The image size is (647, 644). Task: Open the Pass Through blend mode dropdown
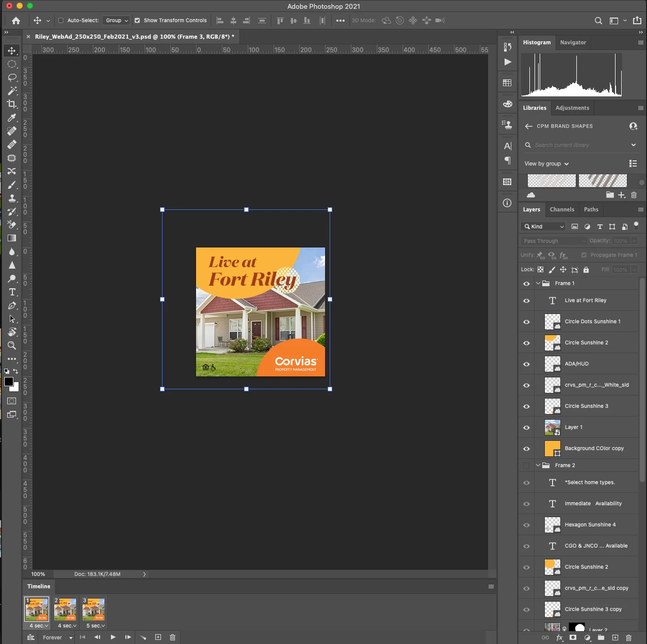click(x=554, y=241)
